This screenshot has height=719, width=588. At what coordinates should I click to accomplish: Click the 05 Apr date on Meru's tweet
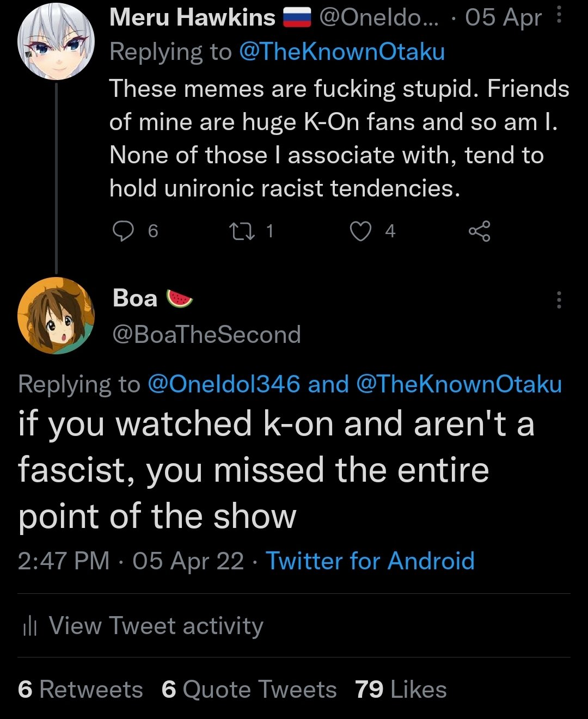coord(503,17)
